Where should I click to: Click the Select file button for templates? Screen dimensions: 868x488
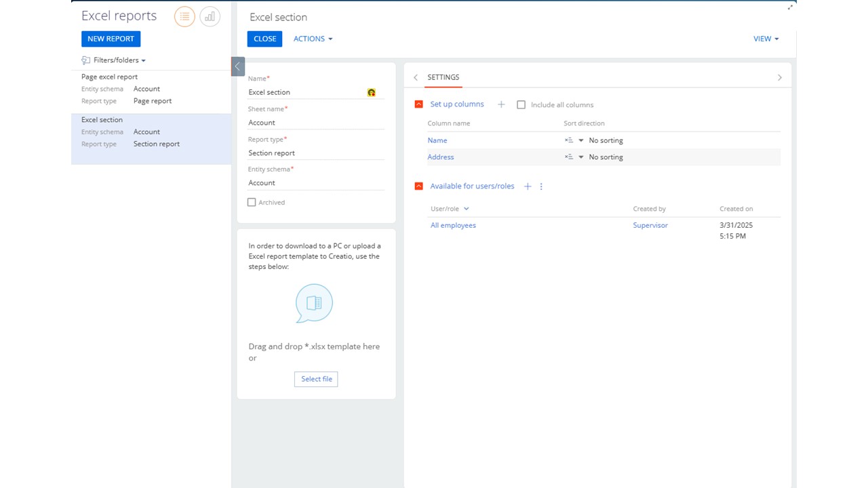[315, 379]
